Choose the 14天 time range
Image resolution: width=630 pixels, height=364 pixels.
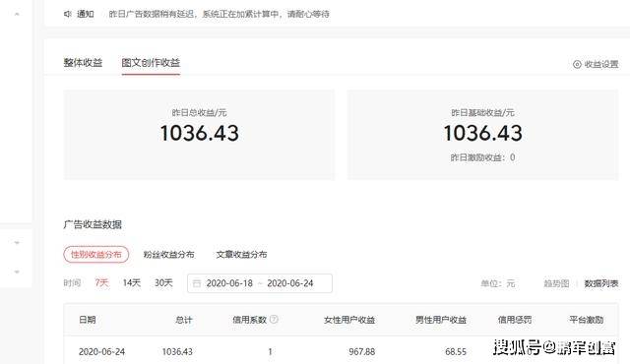coord(132,283)
